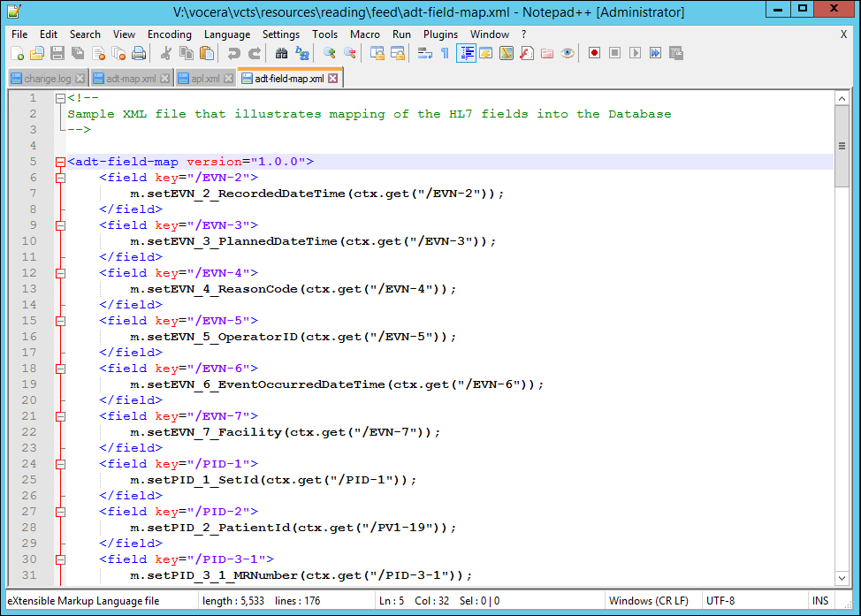Image resolution: width=861 pixels, height=616 pixels.
Task: Click the Print icon in toolbar
Action: click(139, 53)
